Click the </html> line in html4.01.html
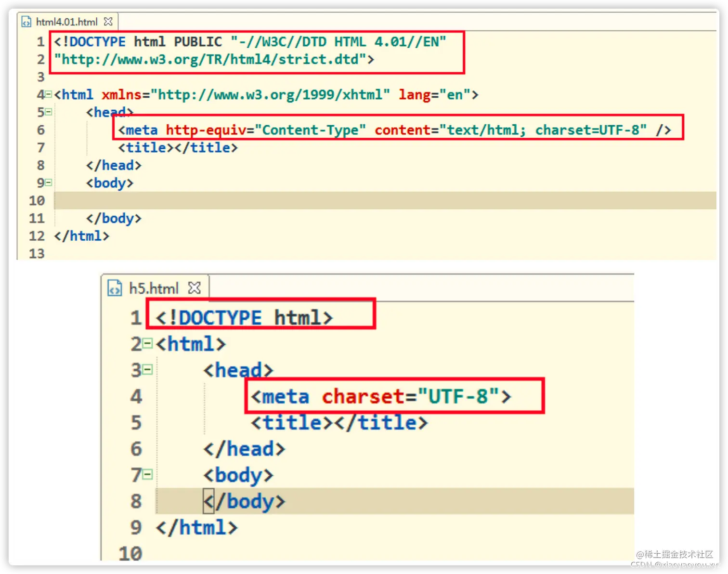The image size is (728, 574). click(82, 236)
